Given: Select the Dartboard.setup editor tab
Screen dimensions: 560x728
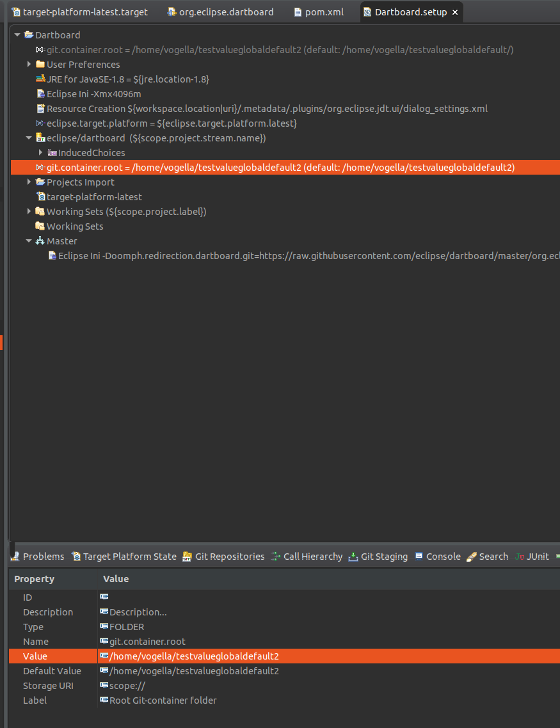Looking at the screenshot, I should [x=411, y=12].
